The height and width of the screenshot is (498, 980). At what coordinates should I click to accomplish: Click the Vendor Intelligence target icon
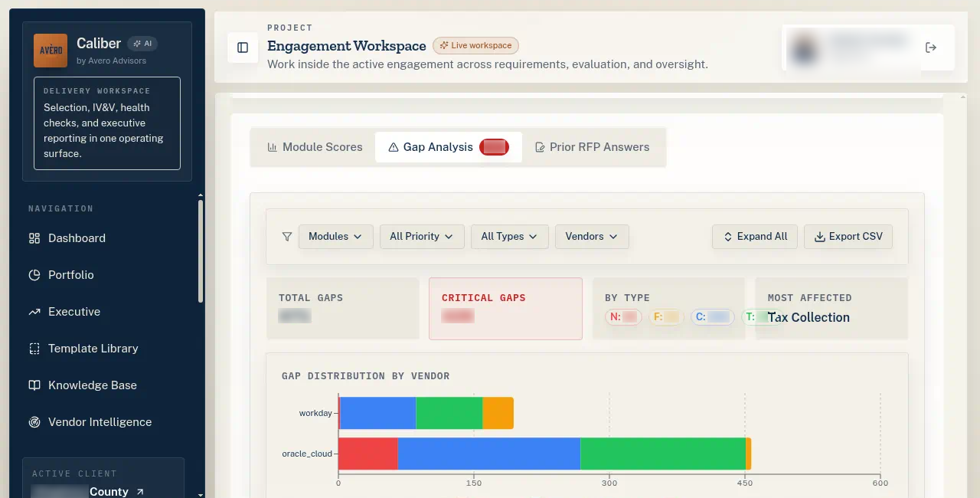point(34,422)
